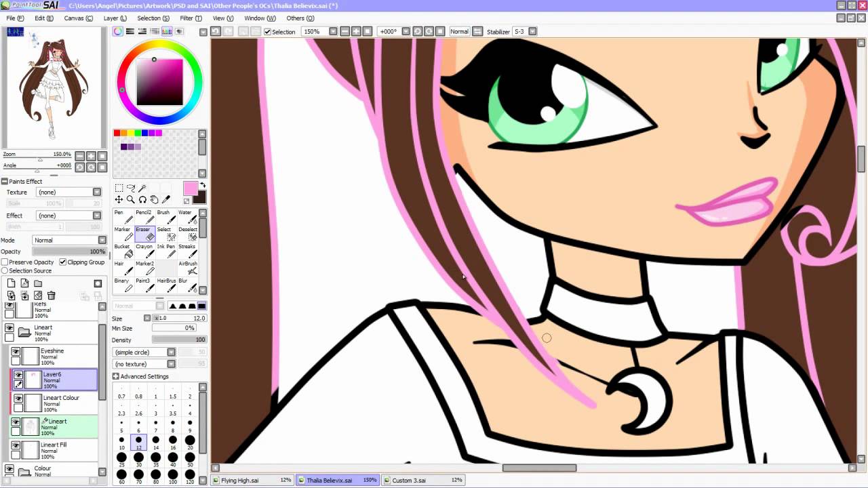
Task: Select the AirBrush tool
Action: click(186, 268)
